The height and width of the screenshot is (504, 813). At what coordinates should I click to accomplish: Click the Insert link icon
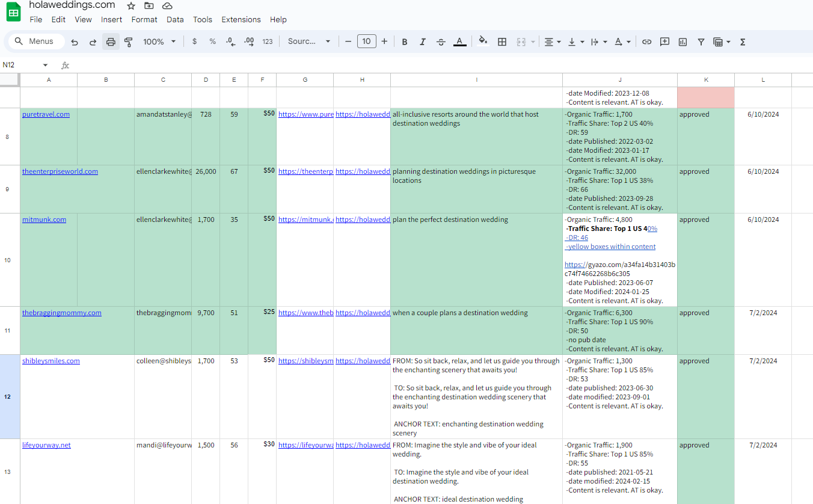click(x=646, y=41)
